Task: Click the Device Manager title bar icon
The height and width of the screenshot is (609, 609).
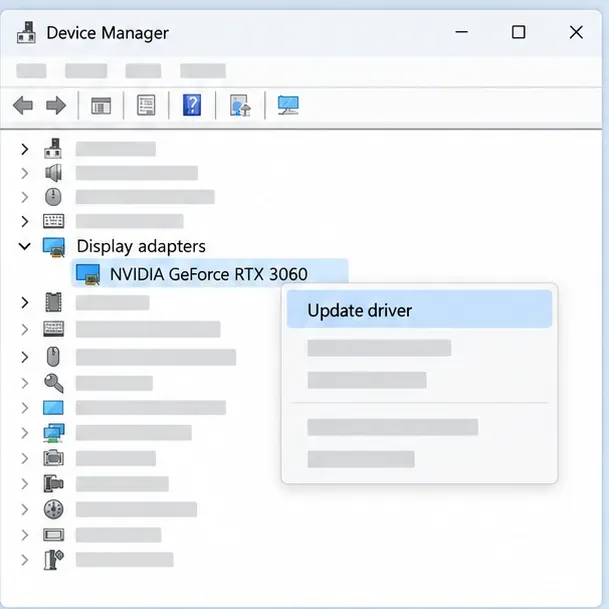Action: 26,33
